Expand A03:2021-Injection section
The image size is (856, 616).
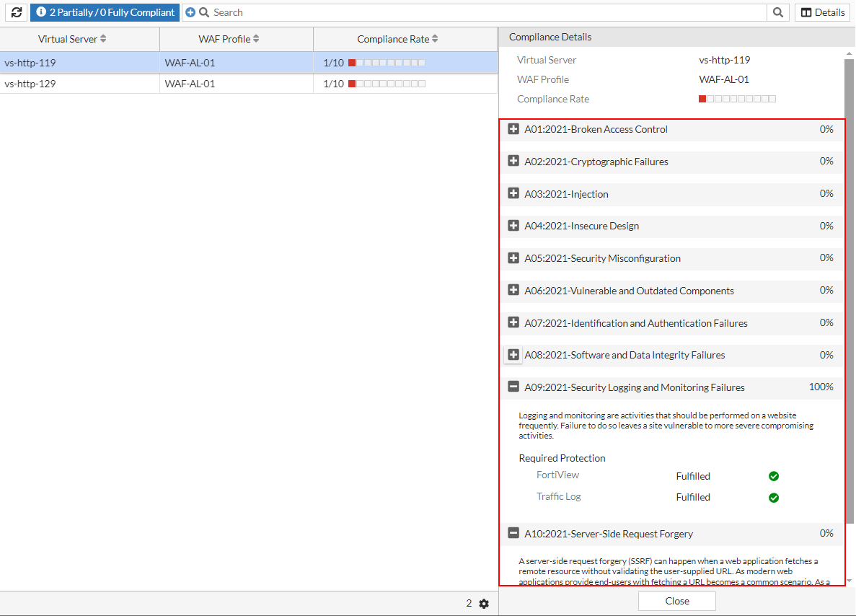513,193
